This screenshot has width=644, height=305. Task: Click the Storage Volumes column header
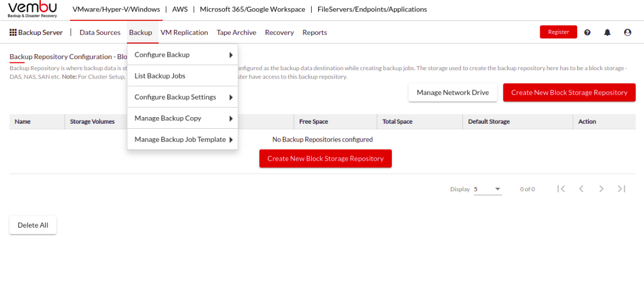[92, 122]
